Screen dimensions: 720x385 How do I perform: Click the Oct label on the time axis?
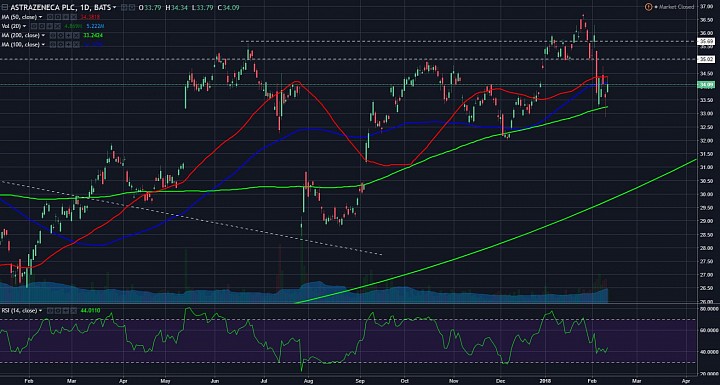(404, 381)
